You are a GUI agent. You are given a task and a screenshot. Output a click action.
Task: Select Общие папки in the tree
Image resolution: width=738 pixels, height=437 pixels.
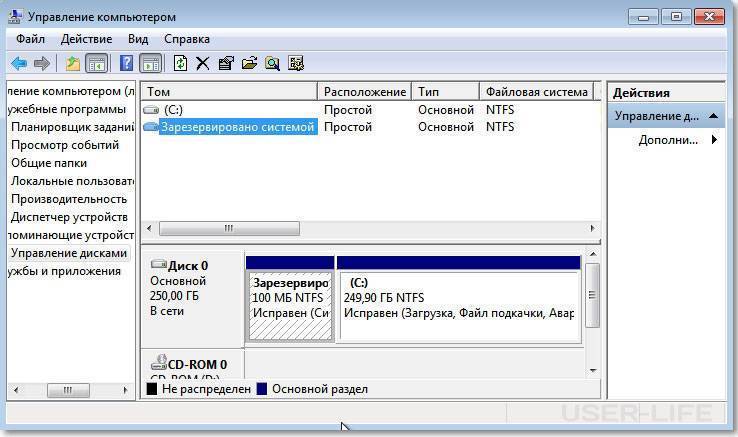coord(49,163)
